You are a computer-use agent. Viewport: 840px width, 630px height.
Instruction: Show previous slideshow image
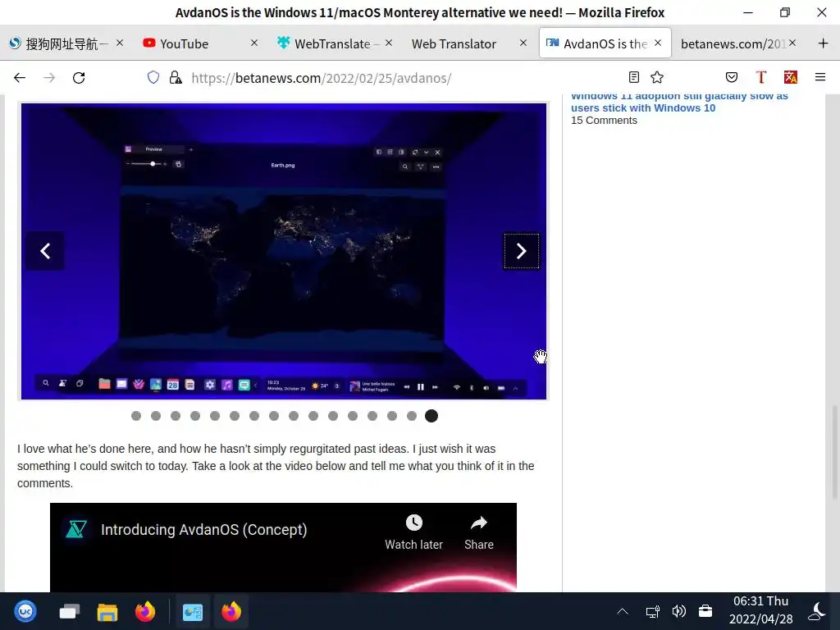click(45, 251)
